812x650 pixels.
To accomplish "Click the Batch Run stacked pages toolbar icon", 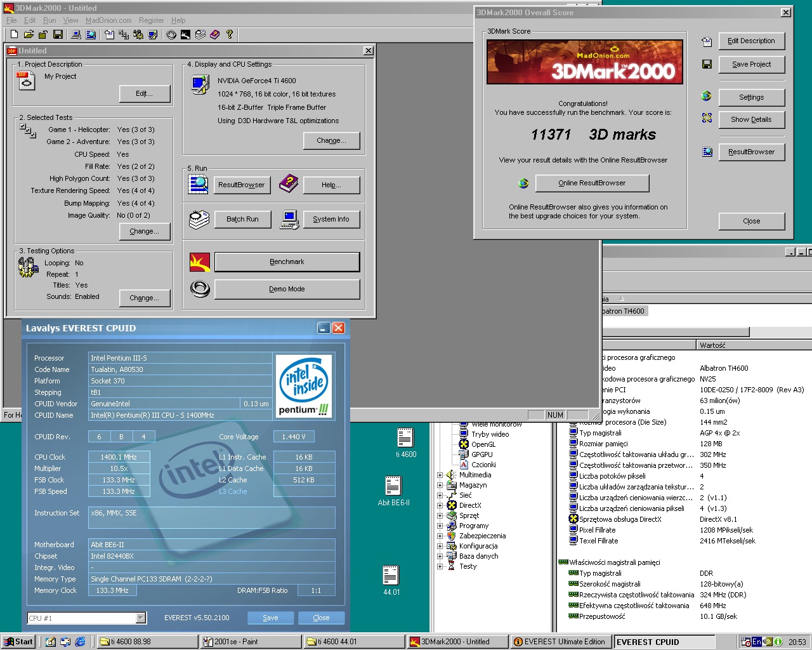I will pyautogui.click(x=200, y=34).
